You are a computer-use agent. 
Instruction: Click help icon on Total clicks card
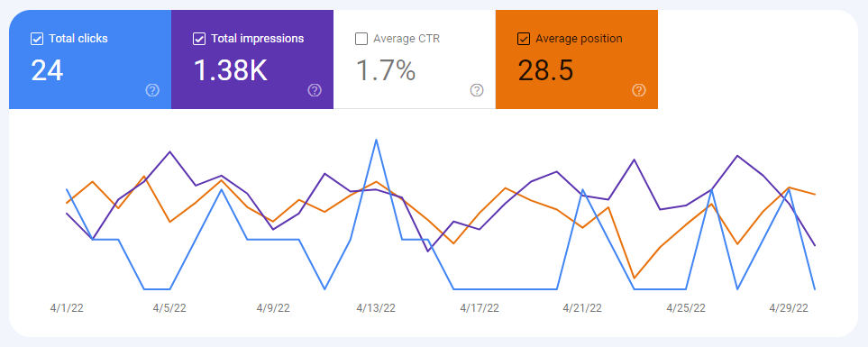click(152, 90)
